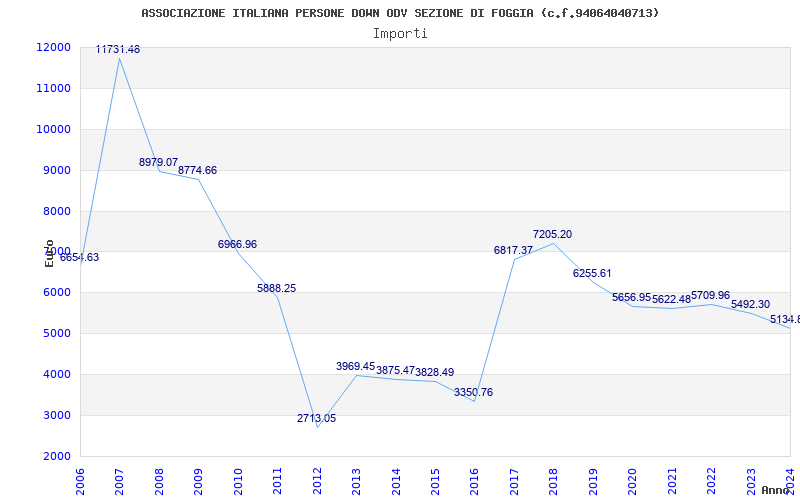Click the 6966.96 data label
800x500 pixels.
coord(237,244)
